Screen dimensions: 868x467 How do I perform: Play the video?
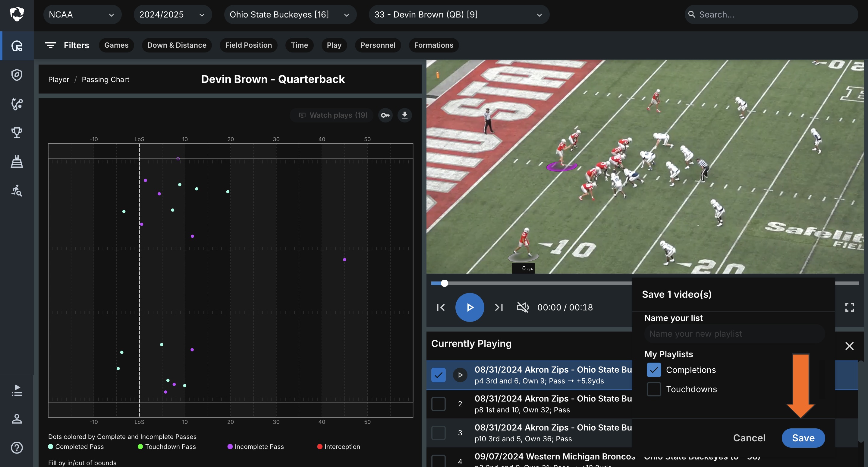(x=470, y=307)
